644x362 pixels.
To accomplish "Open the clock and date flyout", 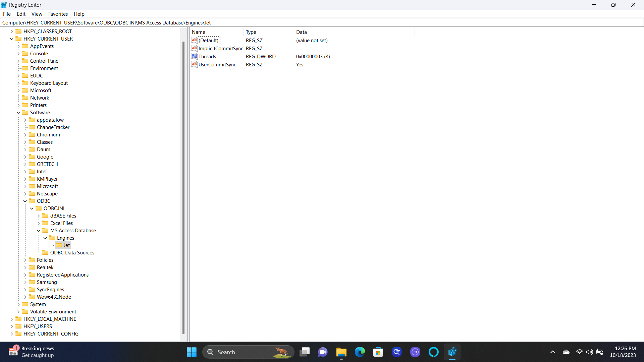I will [x=623, y=352].
